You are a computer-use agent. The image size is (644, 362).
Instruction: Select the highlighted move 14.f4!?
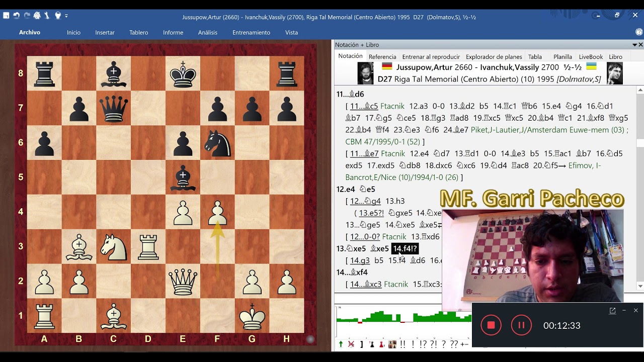coord(405,248)
